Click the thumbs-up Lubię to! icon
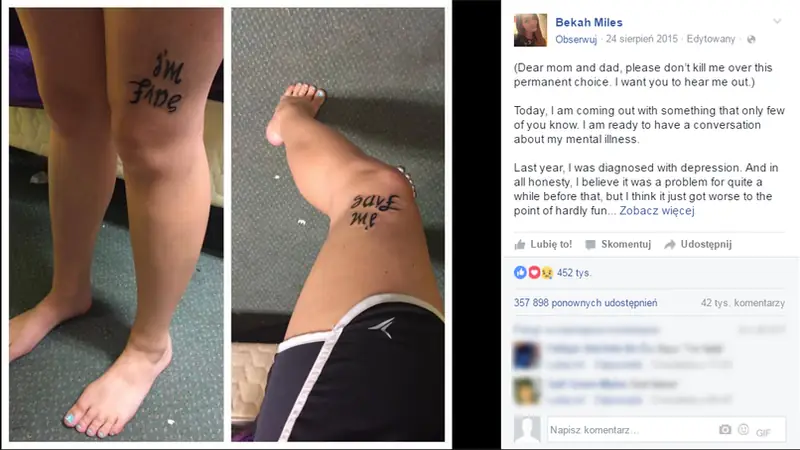Image resolution: width=800 pixels, height=450 pixels. 520,244
